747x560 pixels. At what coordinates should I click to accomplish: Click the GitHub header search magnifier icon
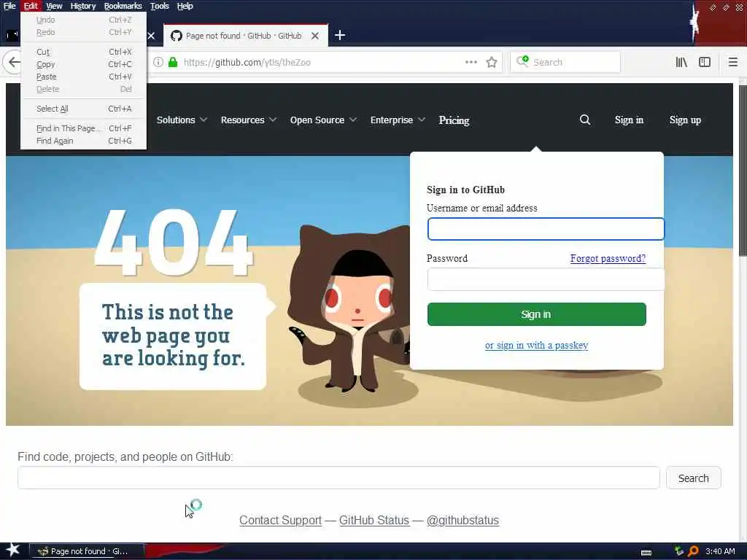click(x=585, y=120)
